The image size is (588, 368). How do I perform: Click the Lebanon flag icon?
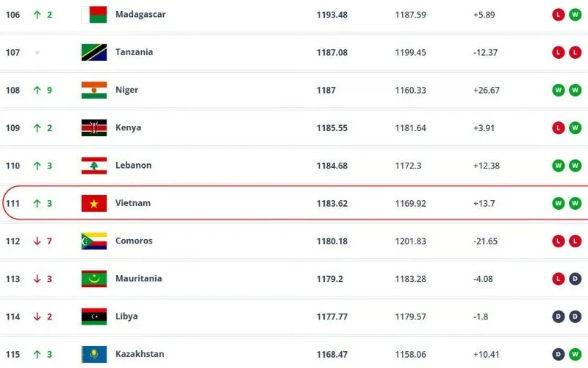click(94, 166)
